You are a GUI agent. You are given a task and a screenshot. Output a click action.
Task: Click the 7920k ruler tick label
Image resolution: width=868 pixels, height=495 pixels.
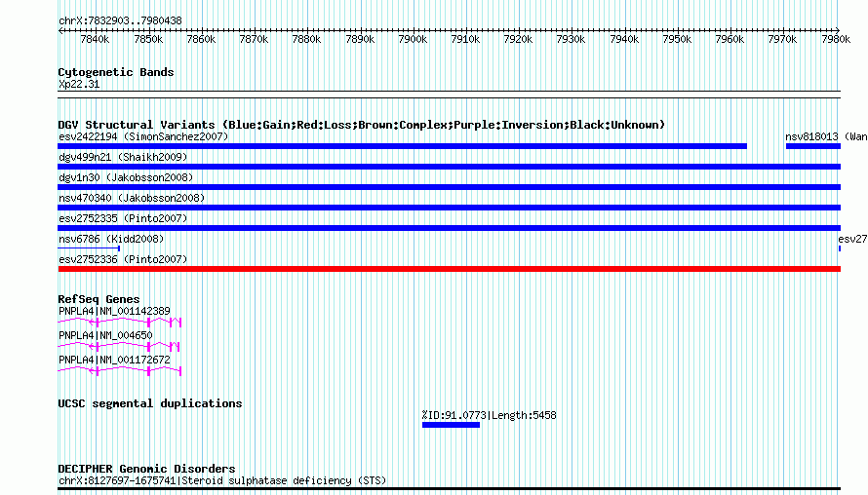518,39
